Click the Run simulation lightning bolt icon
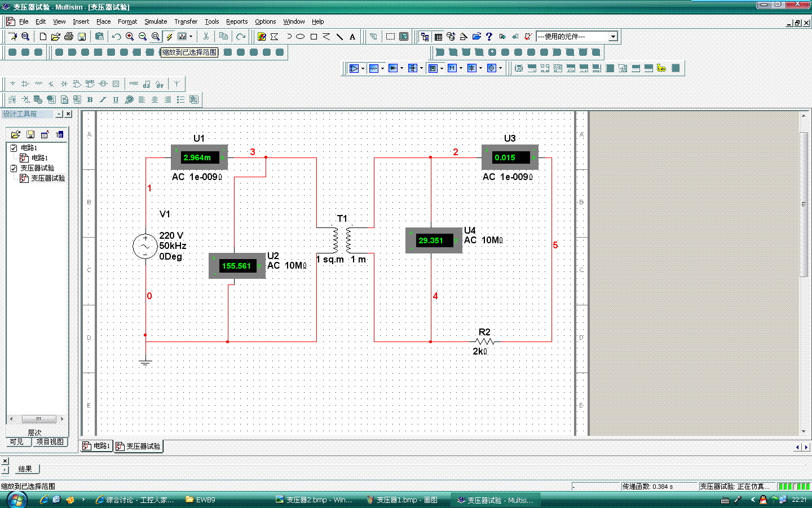This screenshot has width=812, height=508. click(x=169, y=37)
